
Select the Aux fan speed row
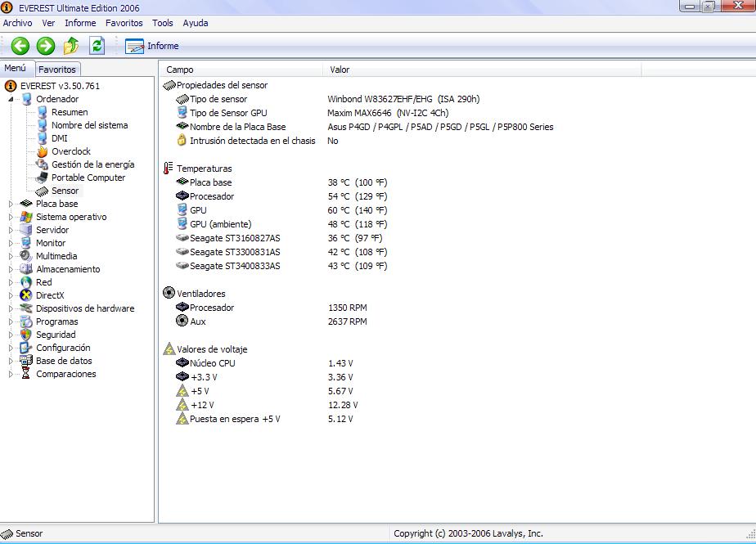(272, 321)
